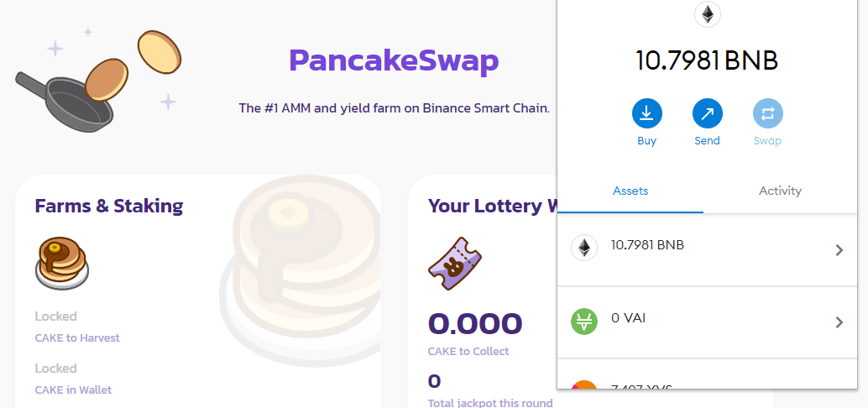
Task: Click the Swap arrows icon
Action: pyautogui.click(x=768, y=114)
